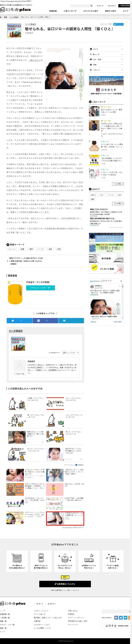Go to home via breadcrumb house icon
This screenshot has height=644, width=132.
coord(1,17)
